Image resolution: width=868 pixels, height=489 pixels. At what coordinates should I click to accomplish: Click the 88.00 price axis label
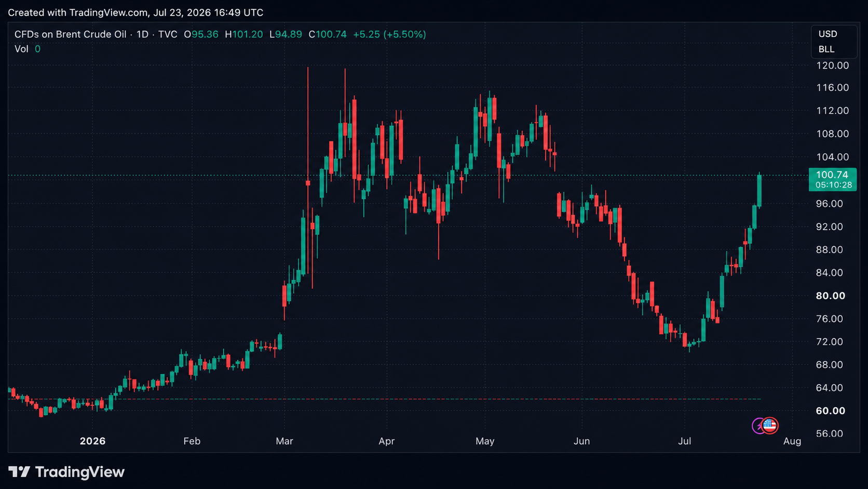coord(830,250)
